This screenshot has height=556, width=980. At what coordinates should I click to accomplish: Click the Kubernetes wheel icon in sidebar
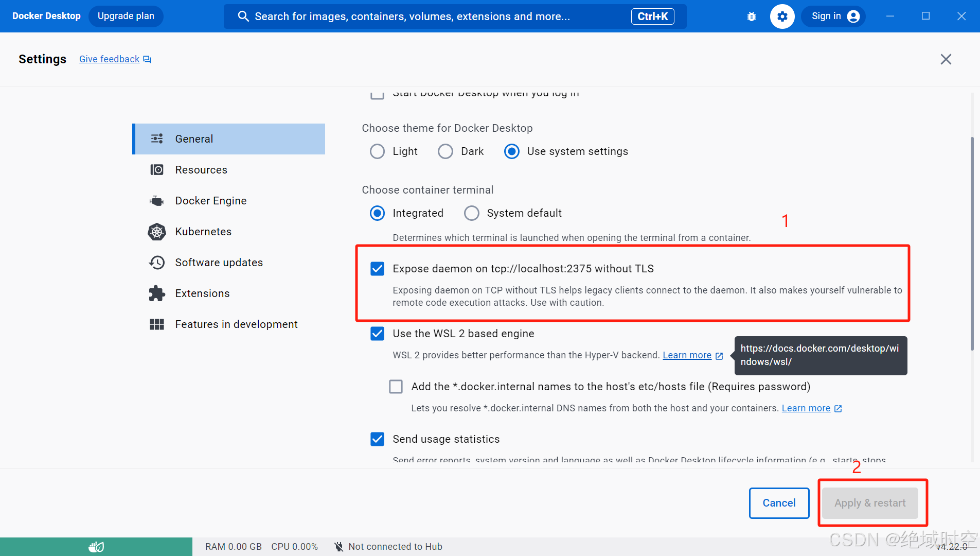(157, 232)
